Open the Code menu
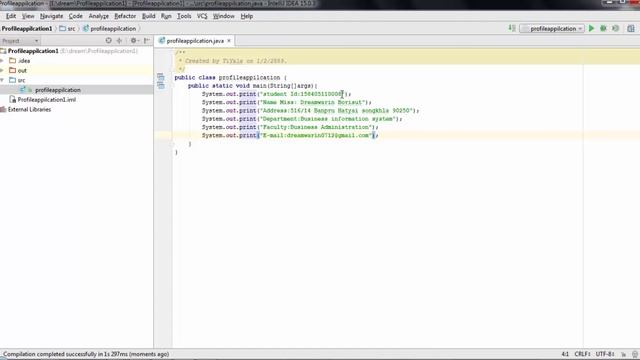The image size is (640, 360). pyautogui.click(x=76, y=16)
